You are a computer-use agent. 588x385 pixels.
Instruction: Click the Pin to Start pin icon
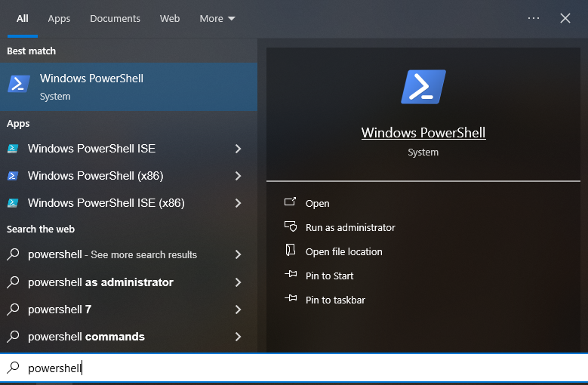(291, 275)
